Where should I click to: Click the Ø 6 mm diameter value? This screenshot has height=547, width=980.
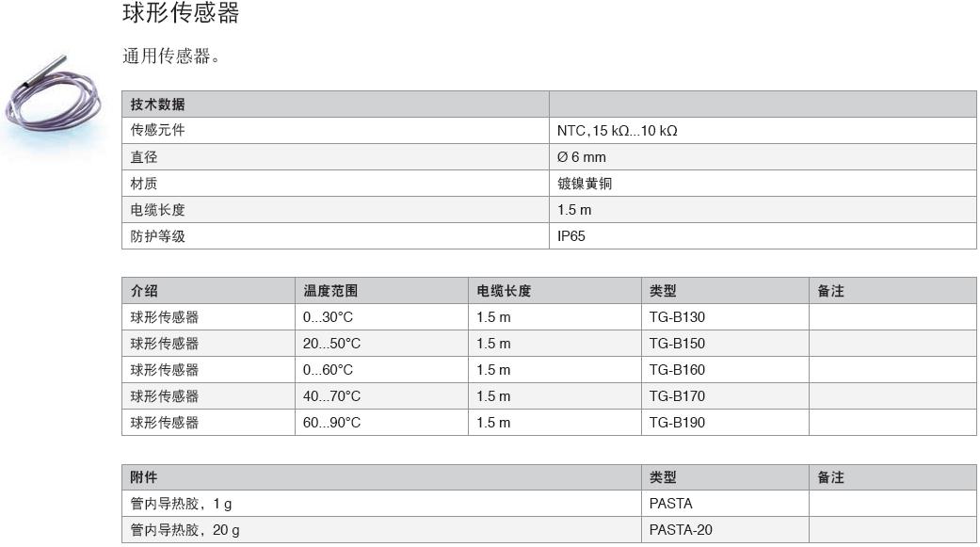tap(581, 157)
